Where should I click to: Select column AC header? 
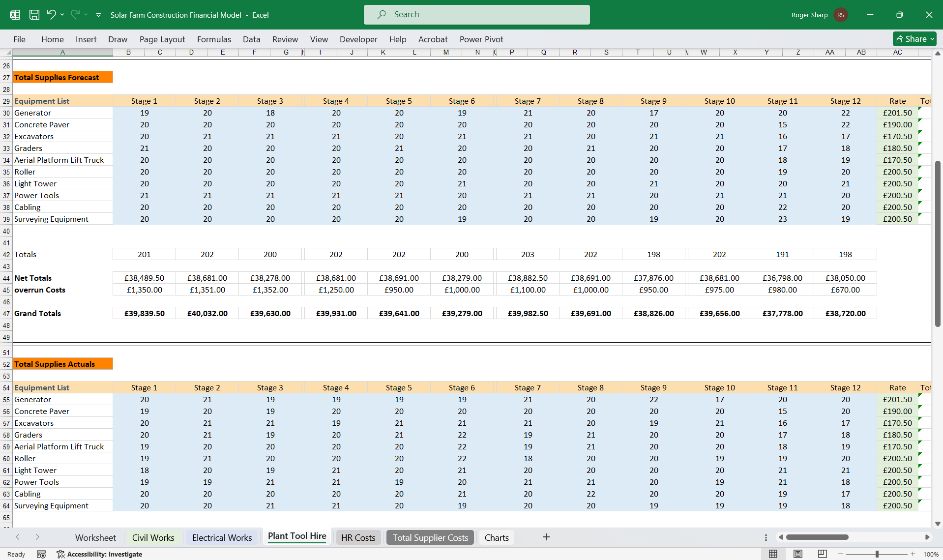pos(897,52)
